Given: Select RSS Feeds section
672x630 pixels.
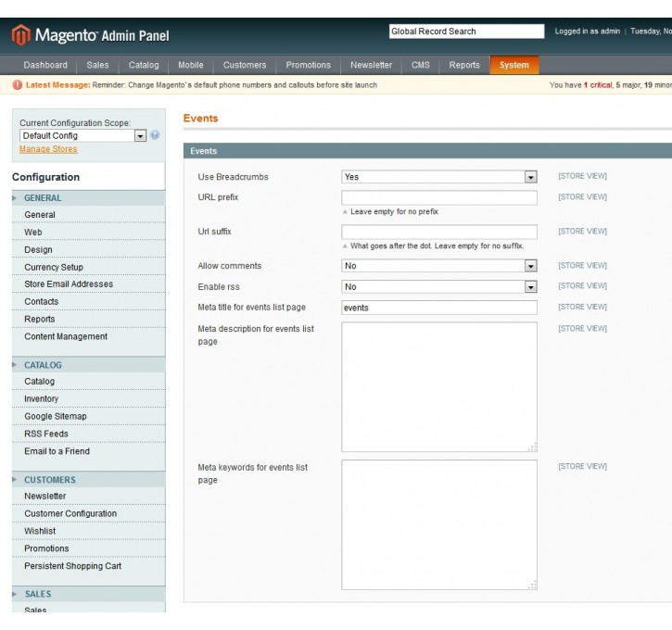Looking at the screenshot, I should (x=88, y=434).
